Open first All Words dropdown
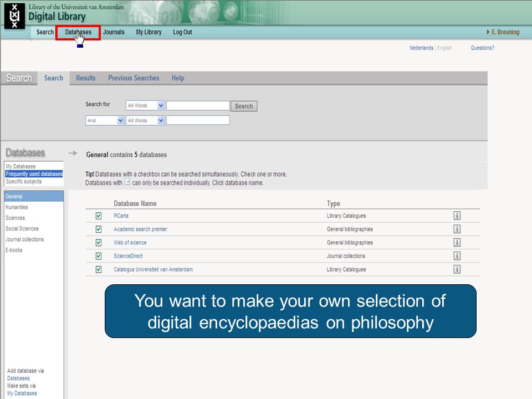 [145, 105]
